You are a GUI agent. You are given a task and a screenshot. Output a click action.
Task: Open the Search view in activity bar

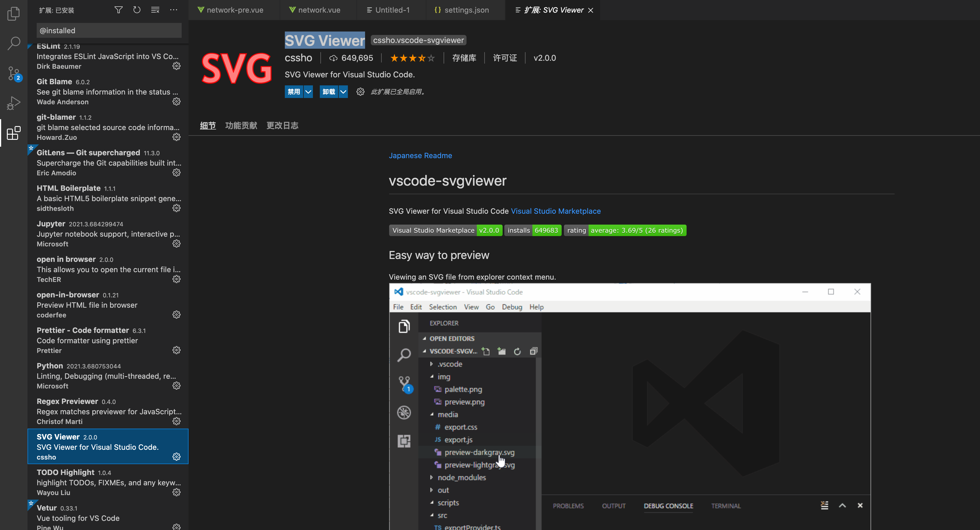pyautogui.click(x=14, y=43)
